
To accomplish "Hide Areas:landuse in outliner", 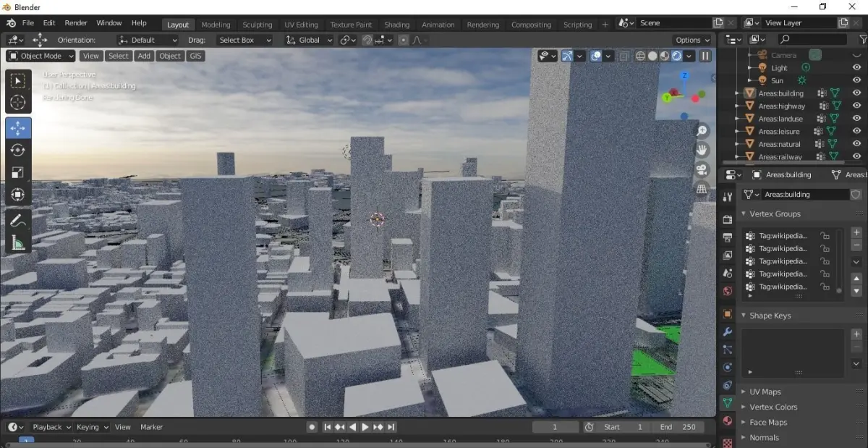I will pos(856,119).
